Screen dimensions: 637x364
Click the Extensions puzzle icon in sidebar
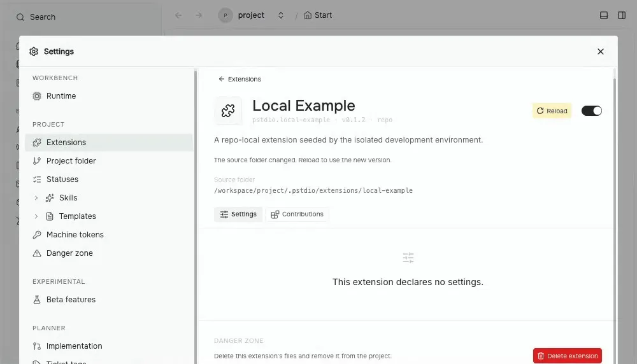tap(37, 143)
